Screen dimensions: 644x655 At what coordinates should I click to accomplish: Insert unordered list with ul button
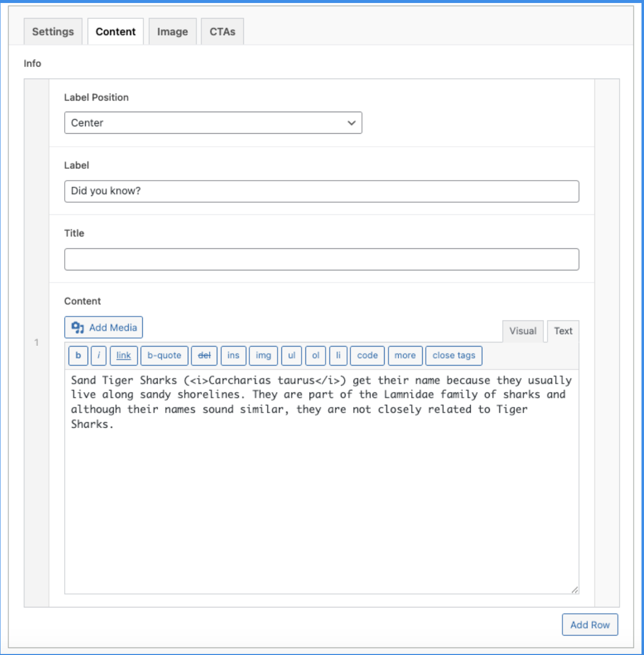click(291, 356)
